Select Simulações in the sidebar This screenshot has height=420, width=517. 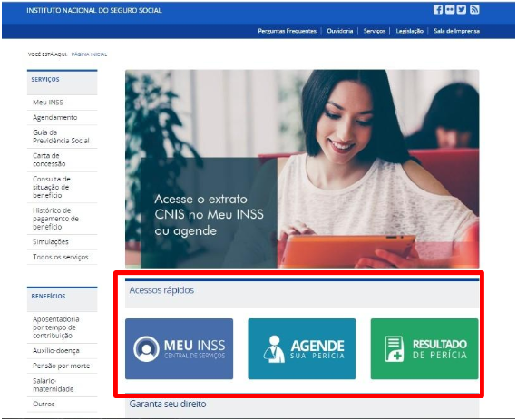point(51,242)
